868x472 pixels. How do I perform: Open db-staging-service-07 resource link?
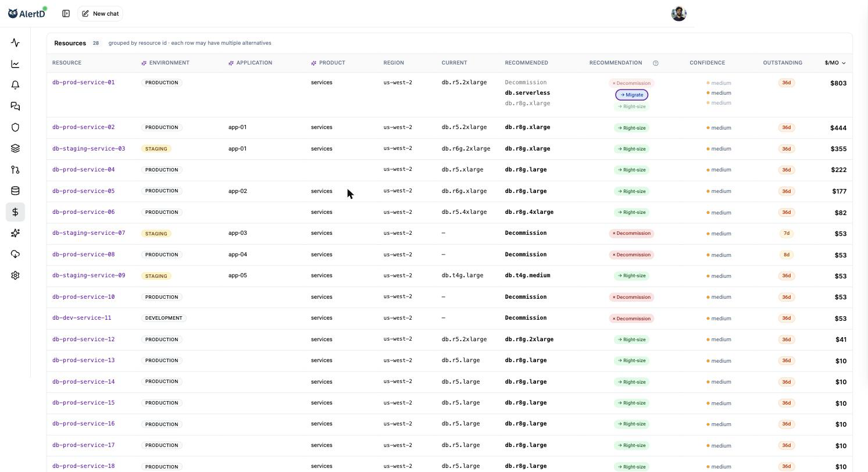[88, 233]
